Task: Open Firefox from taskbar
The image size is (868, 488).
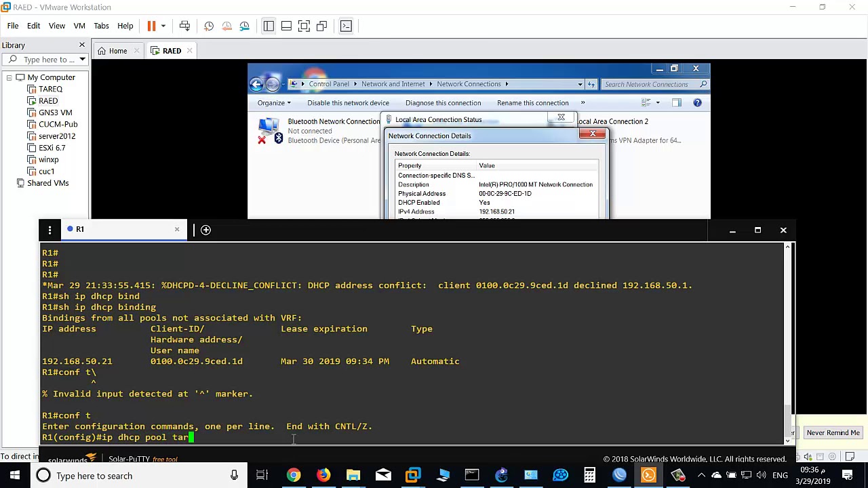Action: pos(323,476)
